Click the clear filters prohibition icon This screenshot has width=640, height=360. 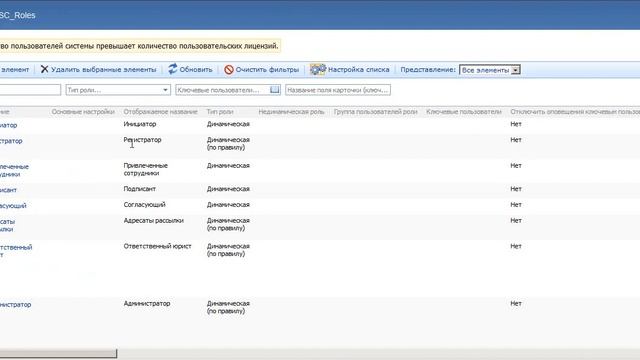[229, 70]
